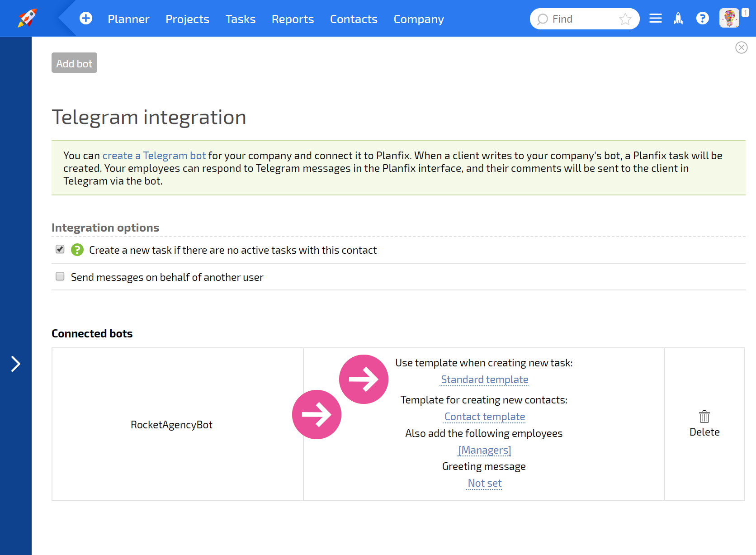Open the Planner menu

[x=128, y=19]
